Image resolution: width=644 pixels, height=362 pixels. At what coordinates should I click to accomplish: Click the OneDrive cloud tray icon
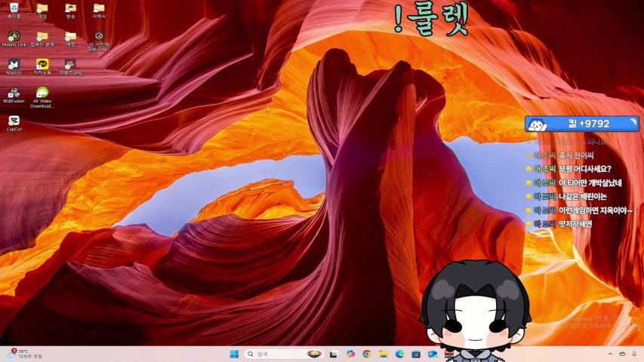point(623,354)
